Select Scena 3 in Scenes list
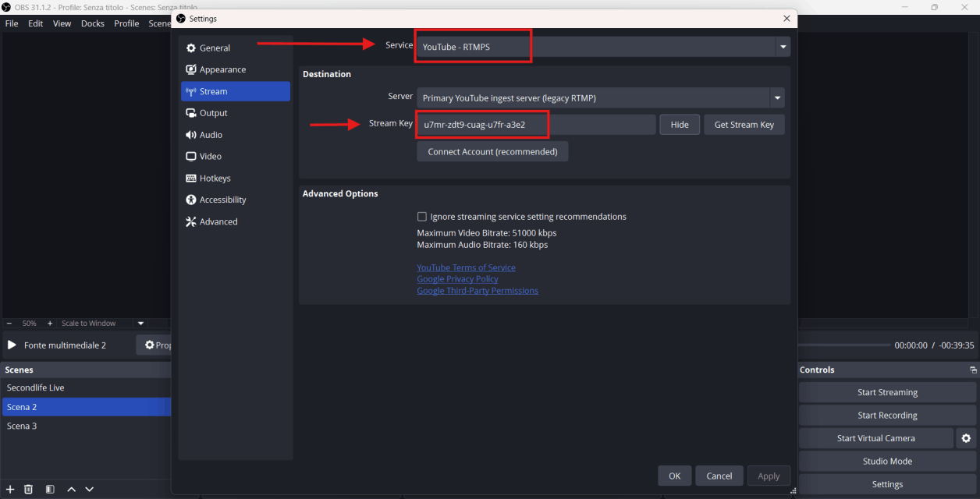 tap(86, 426)
